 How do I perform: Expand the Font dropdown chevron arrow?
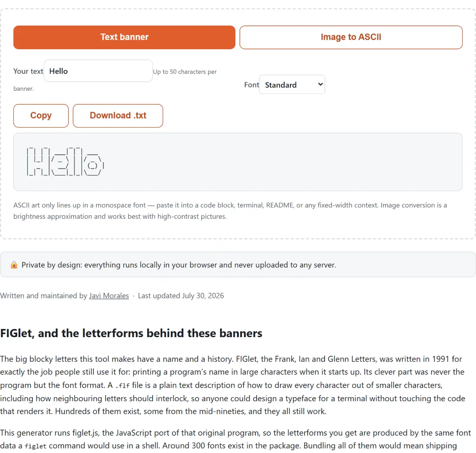(320, 84)
